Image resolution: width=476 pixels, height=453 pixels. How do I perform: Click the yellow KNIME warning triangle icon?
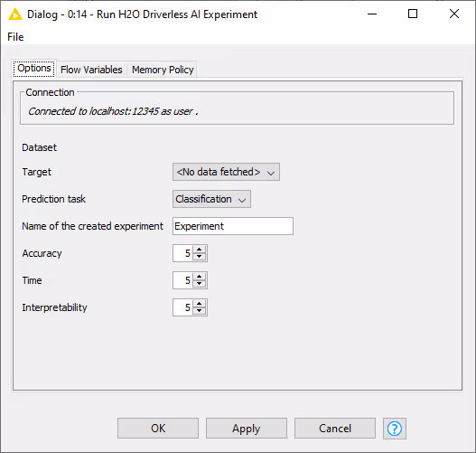click(14, 14)
